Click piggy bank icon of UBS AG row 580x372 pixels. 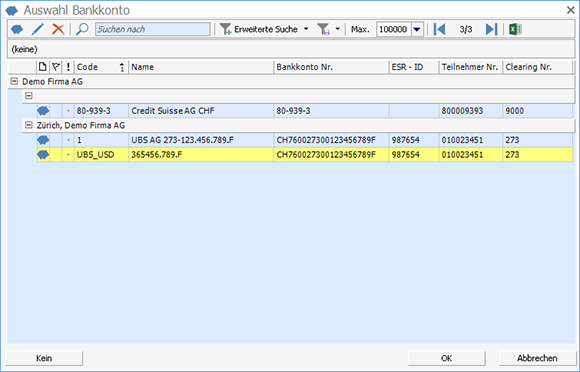[43, 140]
